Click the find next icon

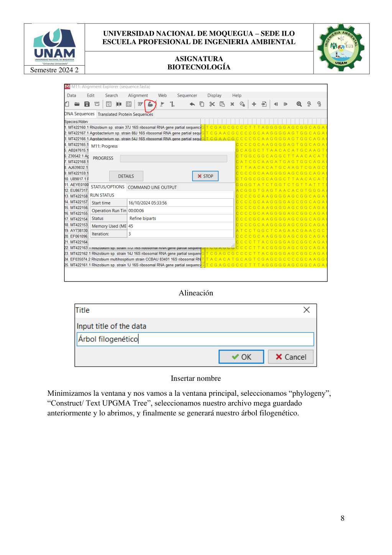(319, 104)
